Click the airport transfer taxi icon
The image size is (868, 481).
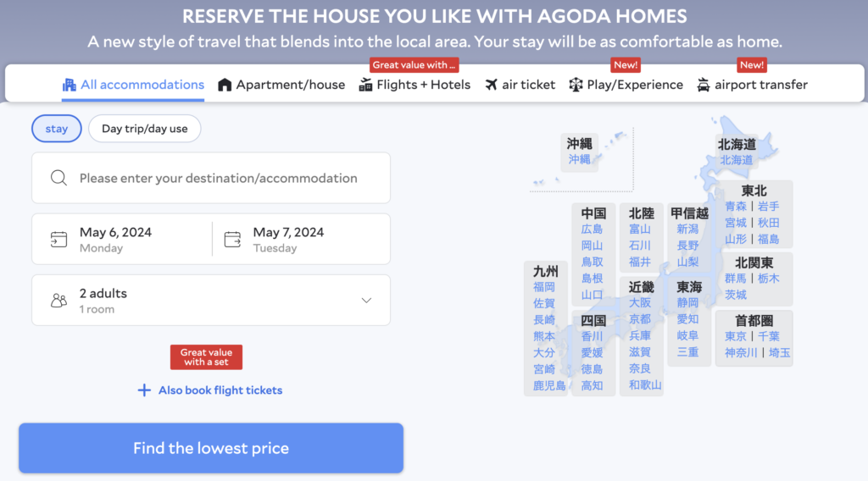coord(704,85)
